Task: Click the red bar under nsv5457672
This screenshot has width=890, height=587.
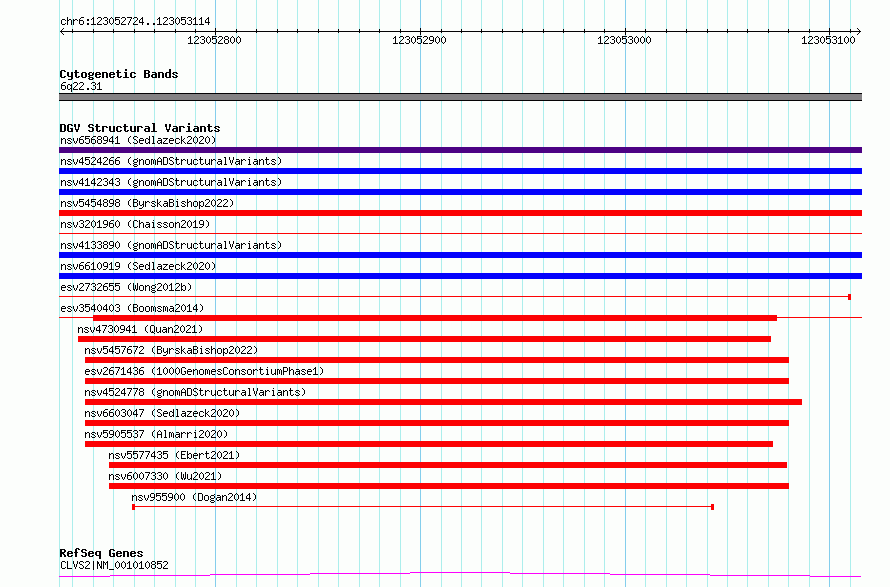Action: pos(436,360)
